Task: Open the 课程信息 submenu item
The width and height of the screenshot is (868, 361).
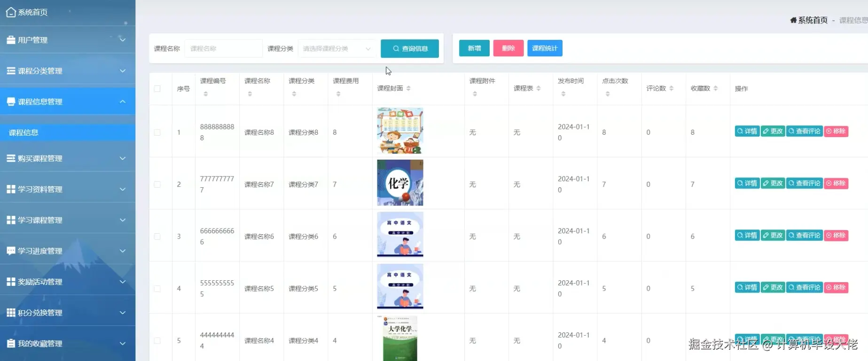Action: pos(68,132)
